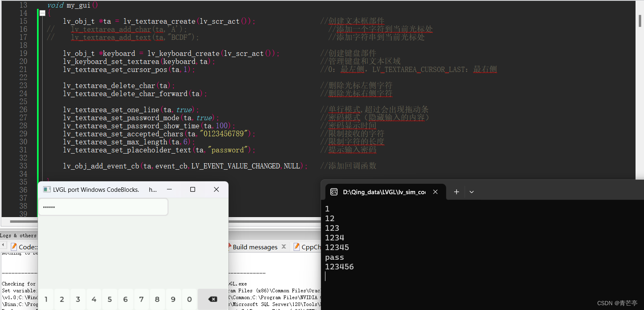Viewport: 644px width, 310px height.
Task: Minimize the LVGL port simulator window
Action: pyautogui.click(x=169, y=189)
